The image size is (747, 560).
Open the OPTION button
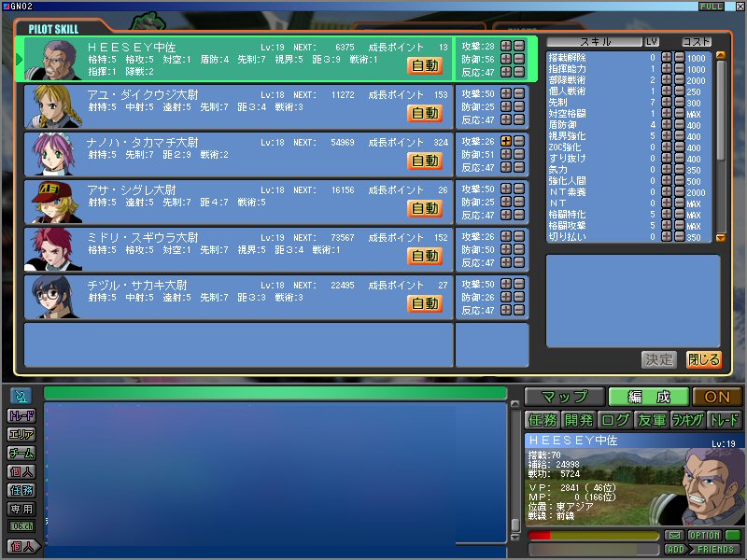tap(704, 536)
